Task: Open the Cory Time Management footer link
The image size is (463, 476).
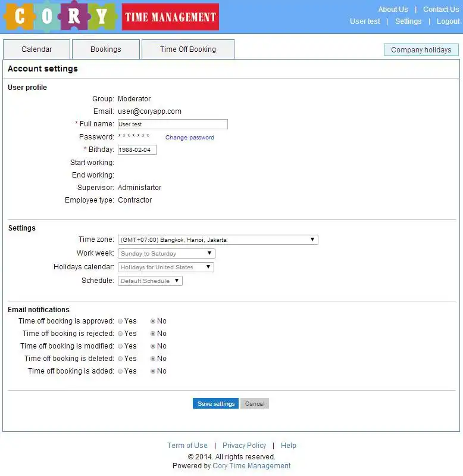Action: 252,466
